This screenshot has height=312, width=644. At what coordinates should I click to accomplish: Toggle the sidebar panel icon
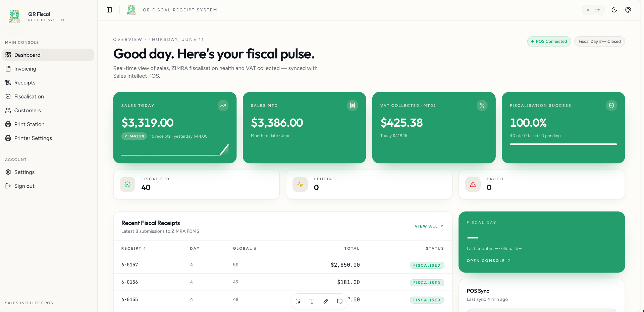point(109,10)
